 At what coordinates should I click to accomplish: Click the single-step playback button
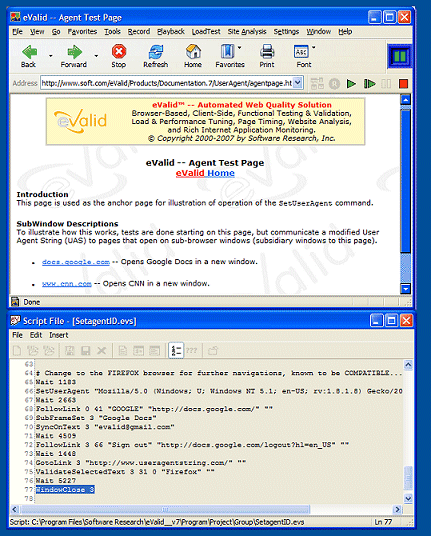[369, 83]
